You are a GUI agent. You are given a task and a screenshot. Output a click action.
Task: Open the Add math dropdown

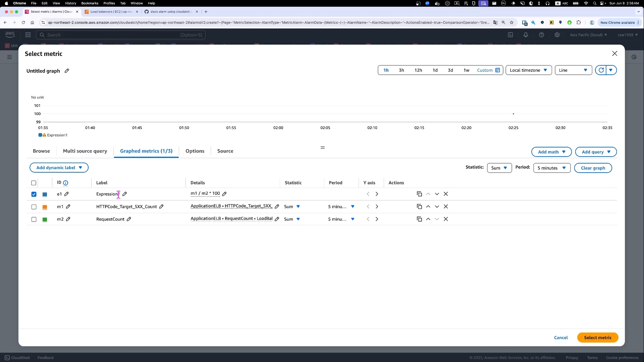(x=551, y=152)
